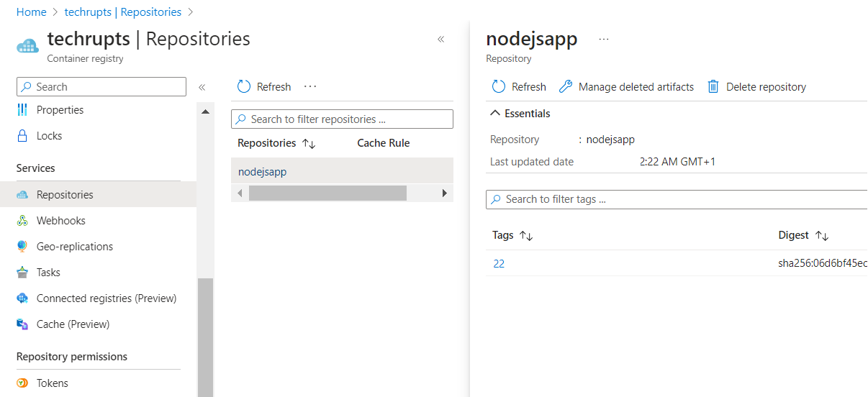This screenshot has height=397, width=868.
Task: Sort the Repositories column
Action: coord(309,143)
